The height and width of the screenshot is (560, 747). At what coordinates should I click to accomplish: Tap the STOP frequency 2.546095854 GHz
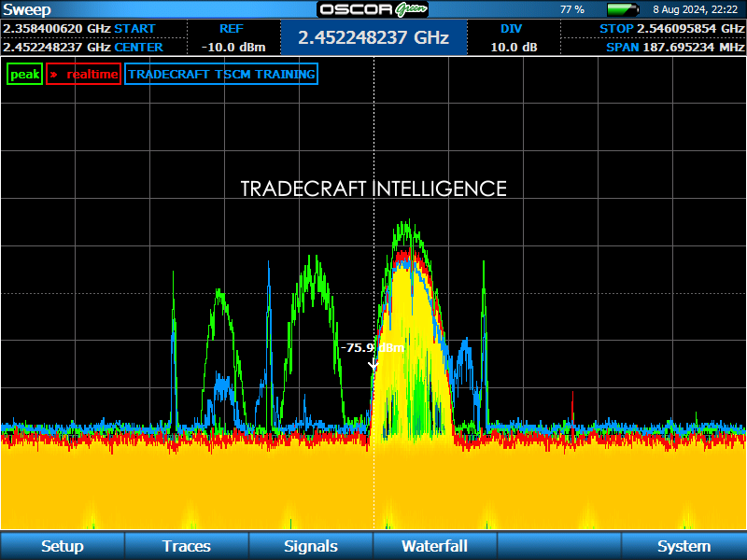click(x=671, y=29)
